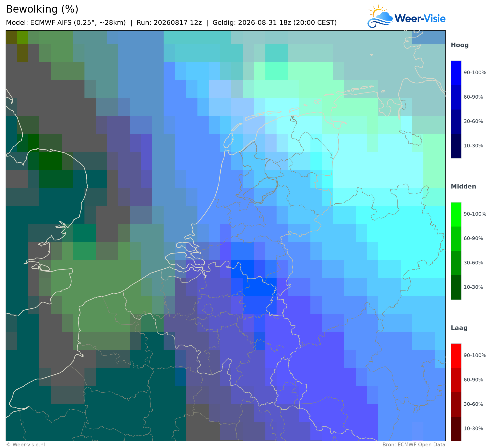Click the Bron: ECMWF Open Data credit
Viewport: 486px width, 448px height.
point(414,445)
